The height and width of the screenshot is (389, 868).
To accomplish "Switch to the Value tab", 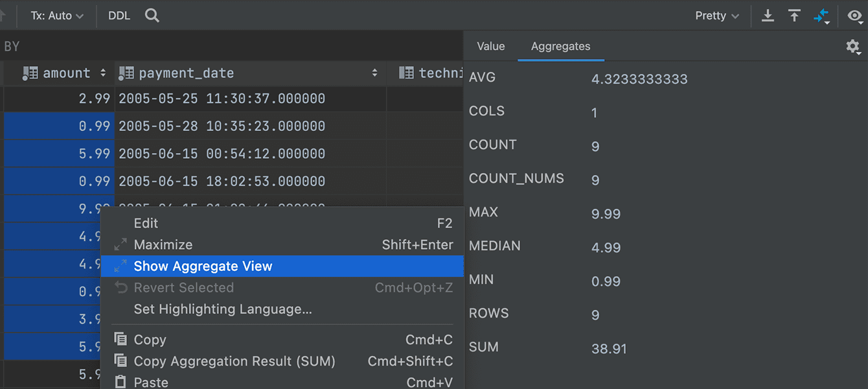I will [490, 46].
